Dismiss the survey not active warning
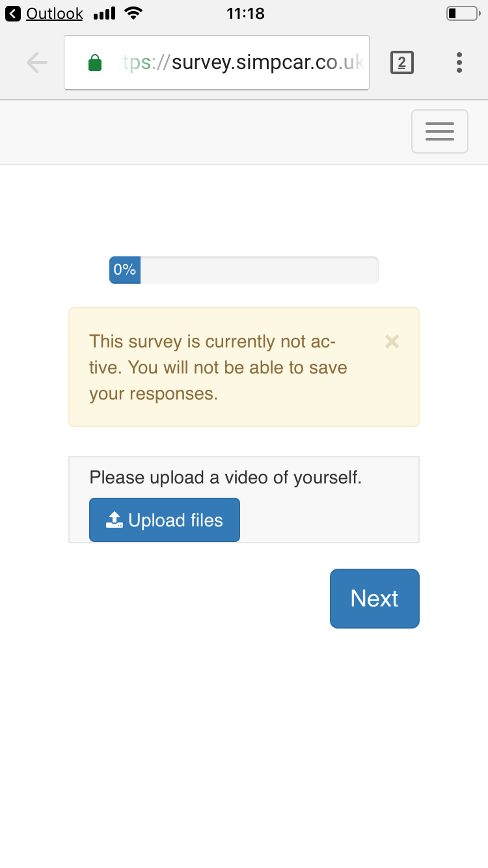This screenshot has width=488, height=868. click(392, 342)
